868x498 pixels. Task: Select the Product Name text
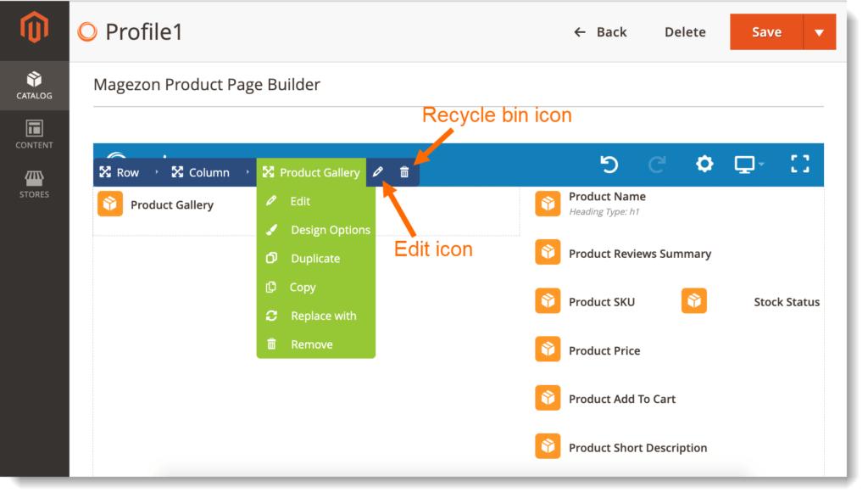coord(607,197)
